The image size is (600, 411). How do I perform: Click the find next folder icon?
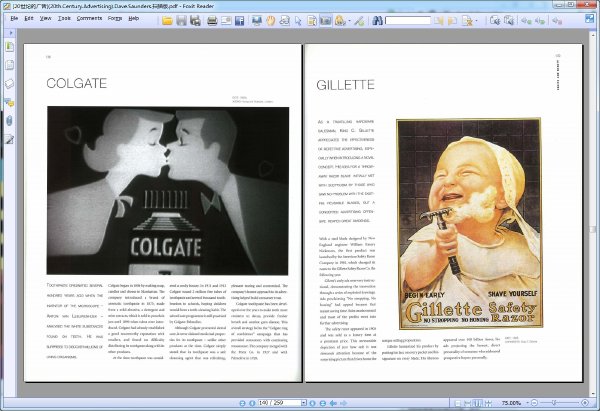point(452,21)
